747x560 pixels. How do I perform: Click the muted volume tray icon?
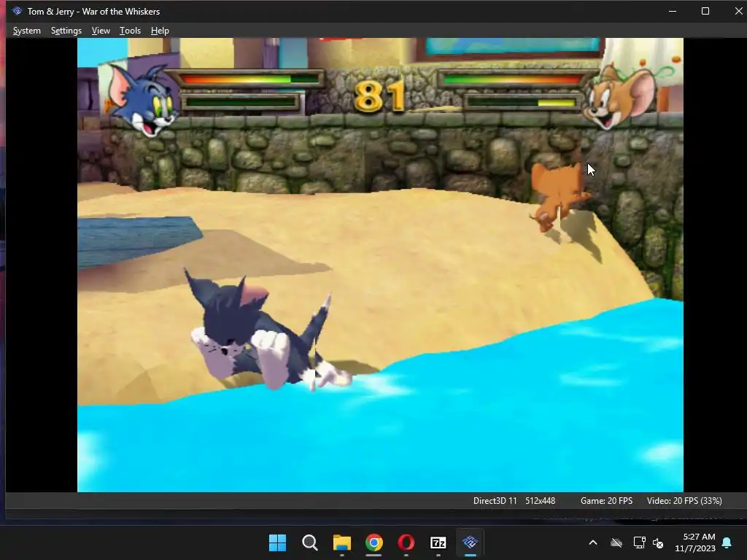pyautogui.click(x=658, y=542)
